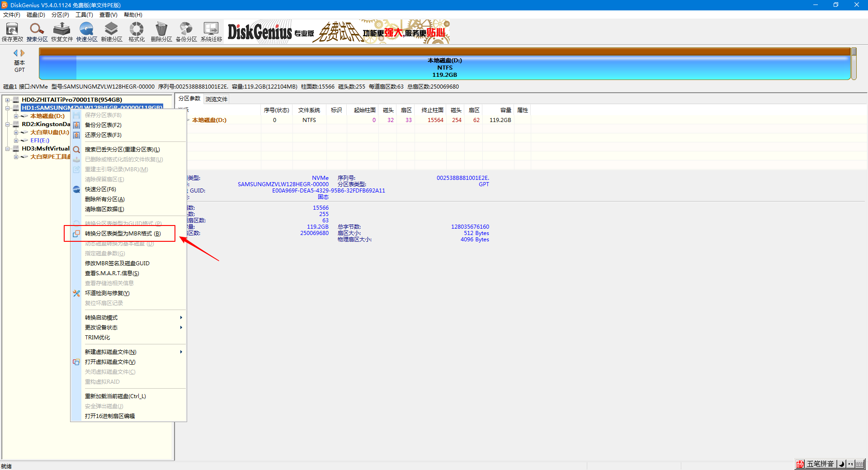This screenshot has height=470, width=868.
Task: Switch to the 分区参数 tab
Action: pos(189,99)
